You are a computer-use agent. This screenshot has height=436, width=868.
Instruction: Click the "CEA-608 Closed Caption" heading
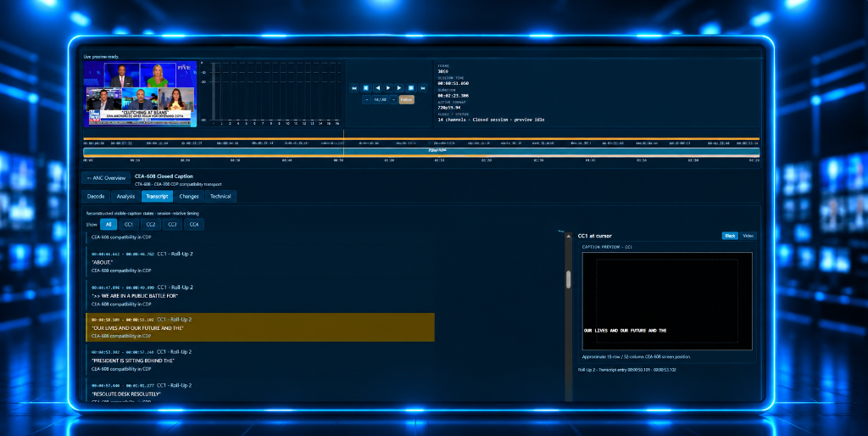coord(164,176)
